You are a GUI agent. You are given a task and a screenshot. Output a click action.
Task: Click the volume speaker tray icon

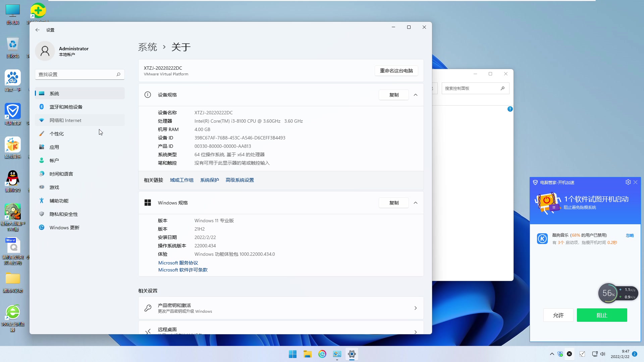coord(603,354)
